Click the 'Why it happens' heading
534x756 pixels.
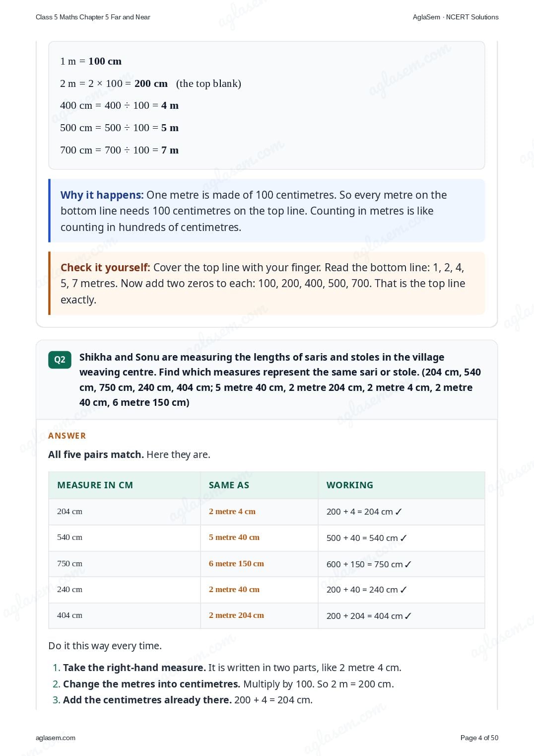pos(102,195)
